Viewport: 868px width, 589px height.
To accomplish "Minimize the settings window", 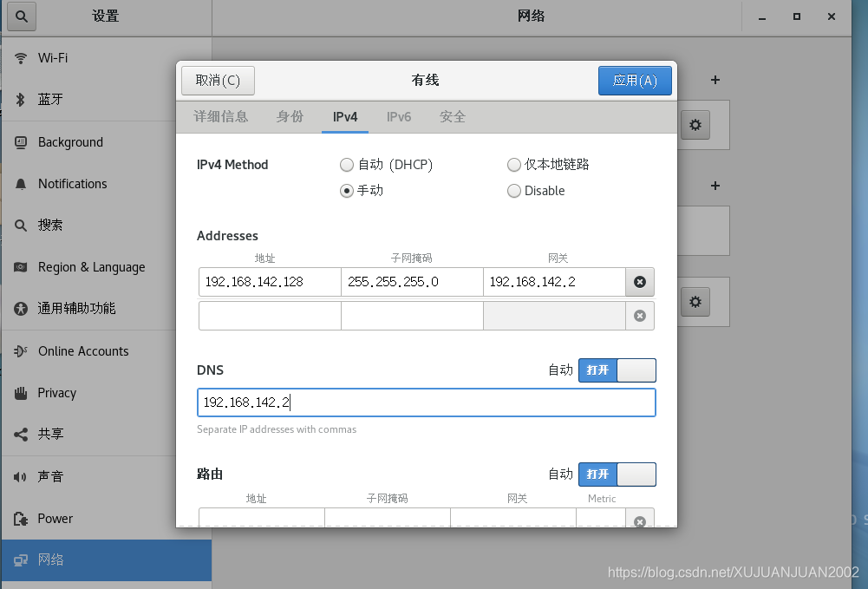I will (x=762, y=17).
